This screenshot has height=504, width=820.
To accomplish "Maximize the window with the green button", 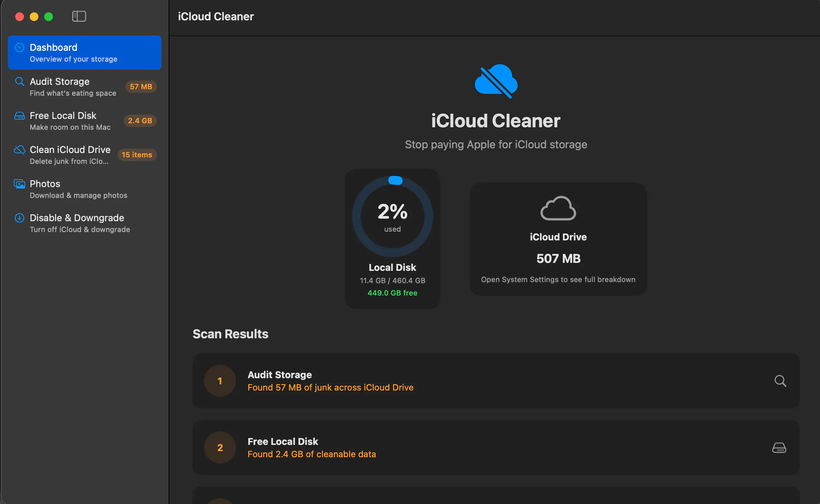I will tap(49, 17).
